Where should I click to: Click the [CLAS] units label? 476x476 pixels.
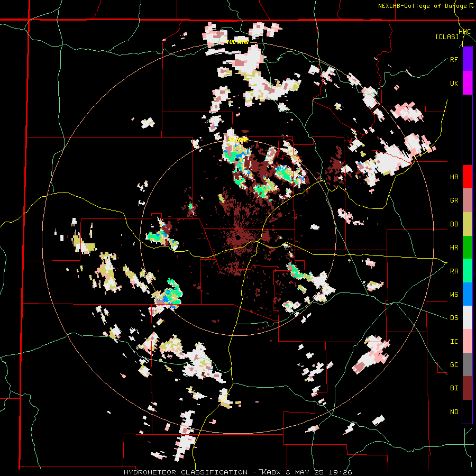click(447, 36)
